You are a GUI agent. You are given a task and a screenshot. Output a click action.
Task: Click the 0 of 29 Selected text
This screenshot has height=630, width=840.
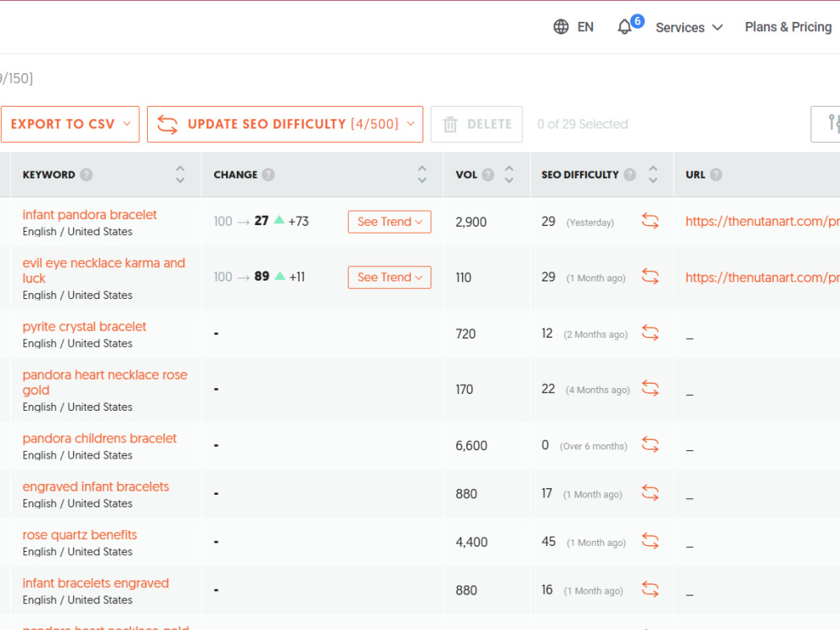582,124
